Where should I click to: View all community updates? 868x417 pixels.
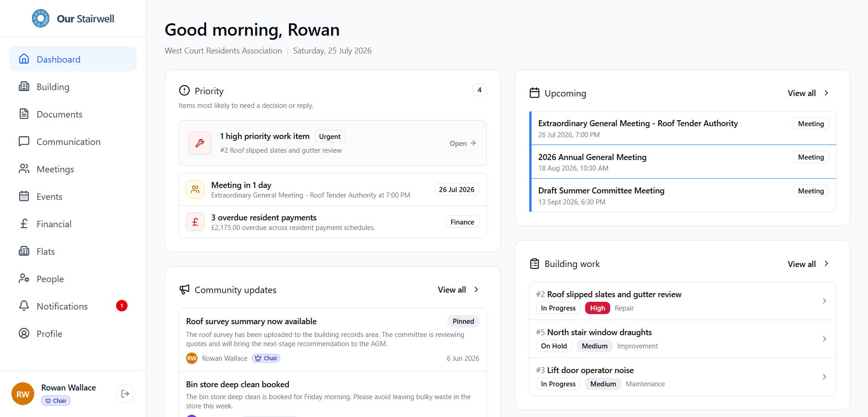[x=458, y=289]
